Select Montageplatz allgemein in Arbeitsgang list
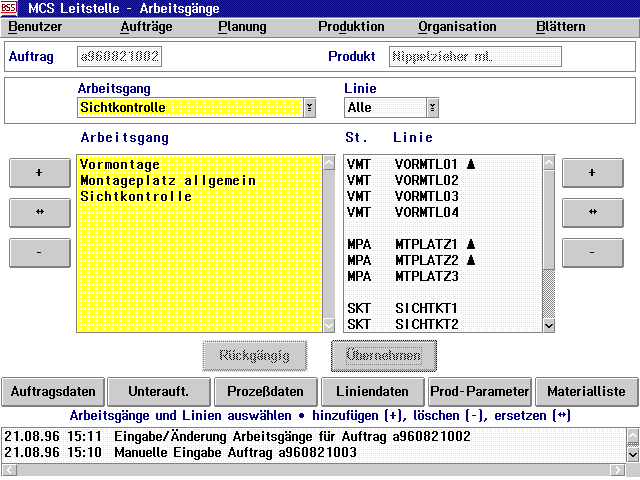Image resolution: width=640 pixels, height=480 pixels. (168, 180)
